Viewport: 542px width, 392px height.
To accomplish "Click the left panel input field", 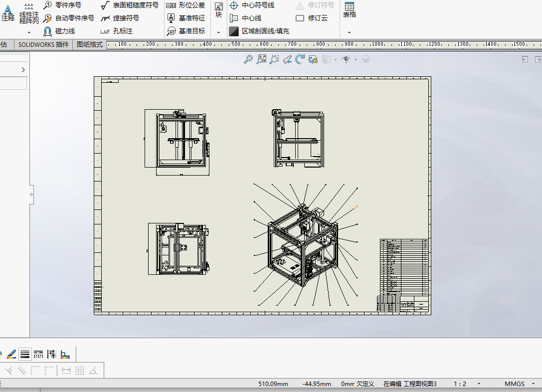I will pos(13,83).
